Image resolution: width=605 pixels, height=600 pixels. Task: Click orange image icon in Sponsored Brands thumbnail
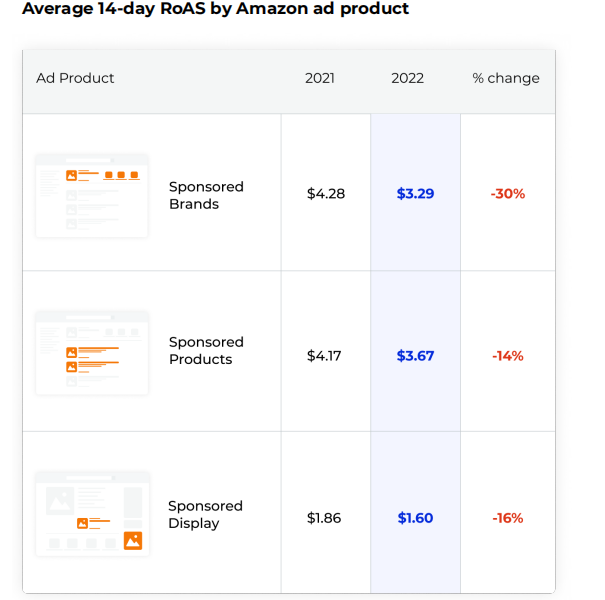72,175
